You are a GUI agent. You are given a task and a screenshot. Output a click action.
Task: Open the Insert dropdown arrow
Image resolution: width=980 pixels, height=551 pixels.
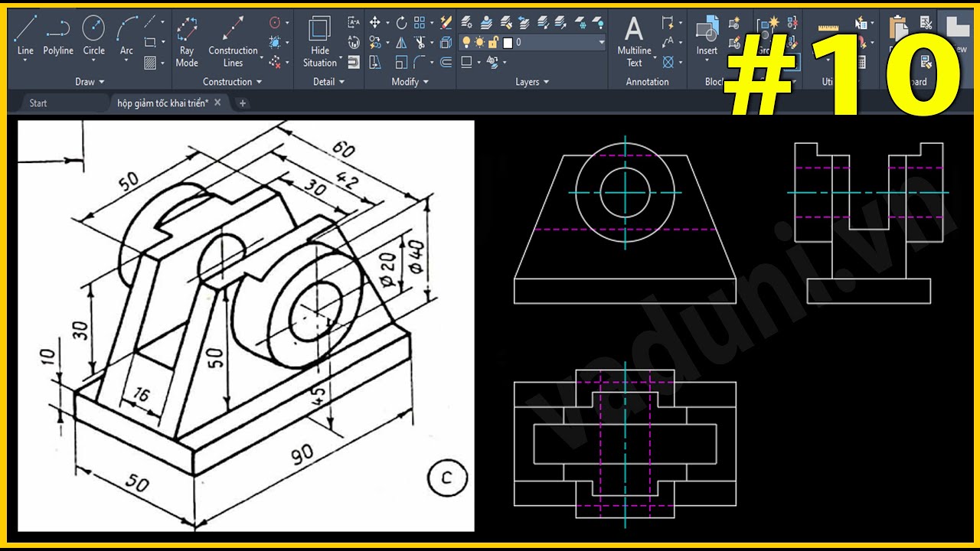[x=707, y=60]
